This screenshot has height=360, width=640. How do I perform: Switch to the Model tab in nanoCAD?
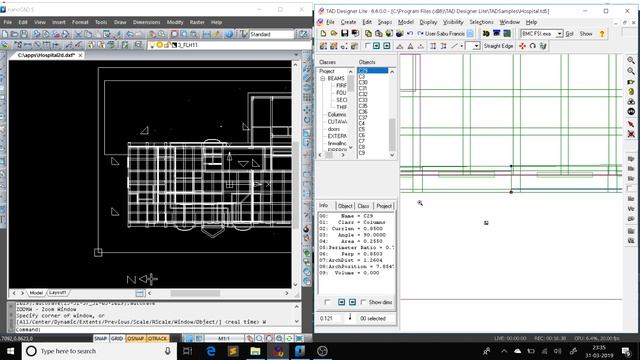(x=36, y=293)
